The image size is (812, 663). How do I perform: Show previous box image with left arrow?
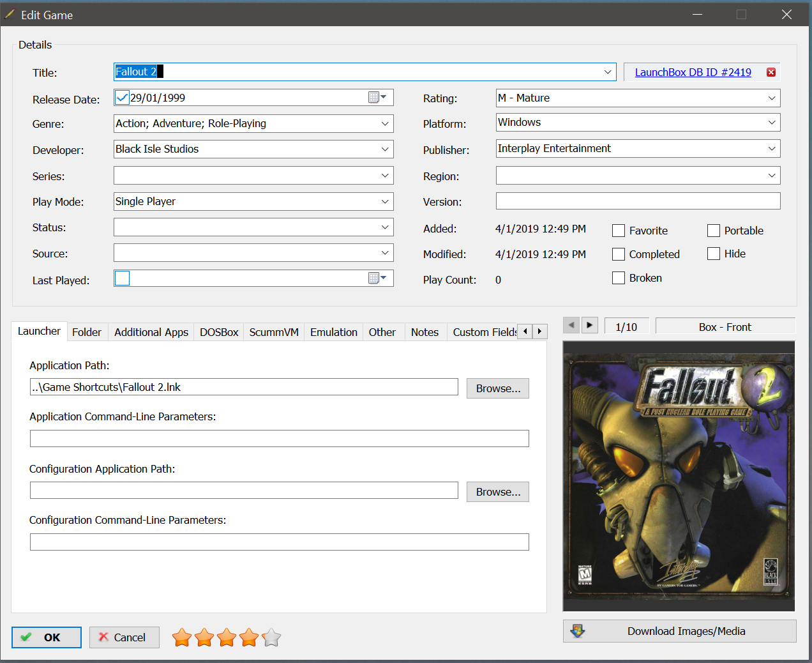(x=571, y=325)
